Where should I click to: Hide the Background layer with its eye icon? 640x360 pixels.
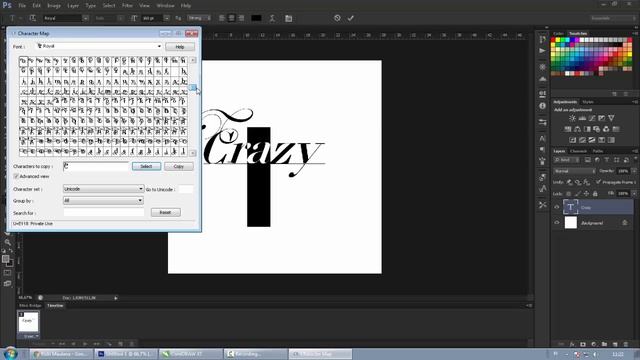[557, 223]
